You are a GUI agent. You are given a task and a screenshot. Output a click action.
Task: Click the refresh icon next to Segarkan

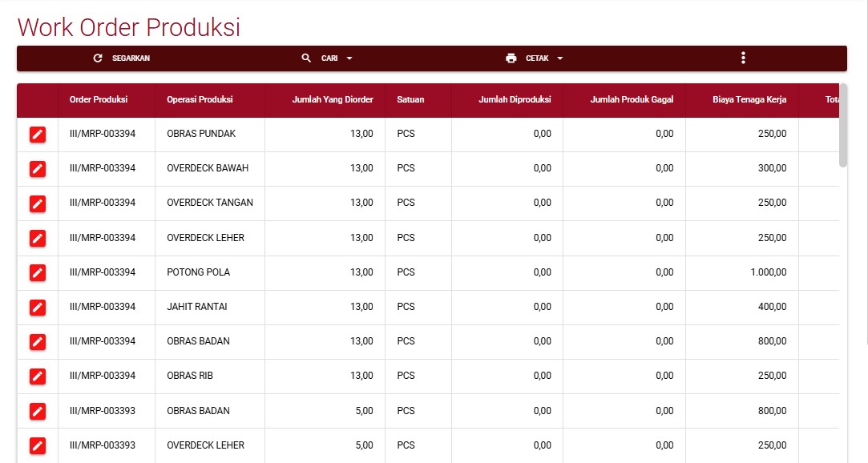[99, 58]
